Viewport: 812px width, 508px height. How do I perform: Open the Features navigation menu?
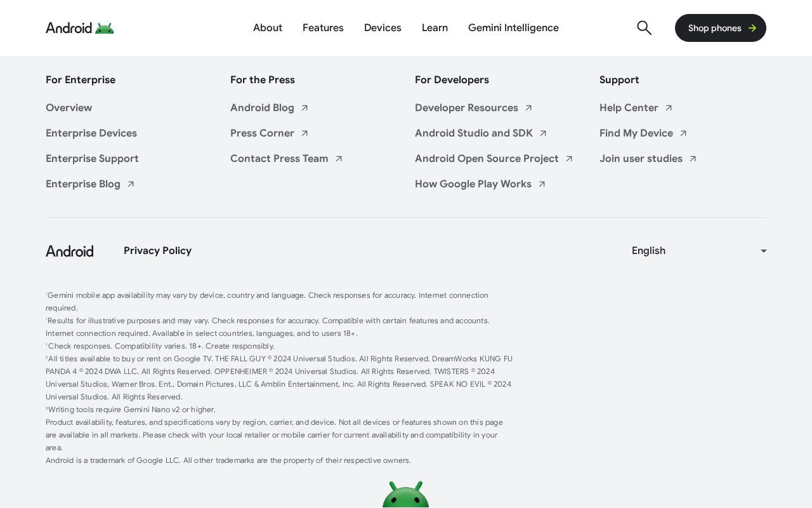coord(323,28)
